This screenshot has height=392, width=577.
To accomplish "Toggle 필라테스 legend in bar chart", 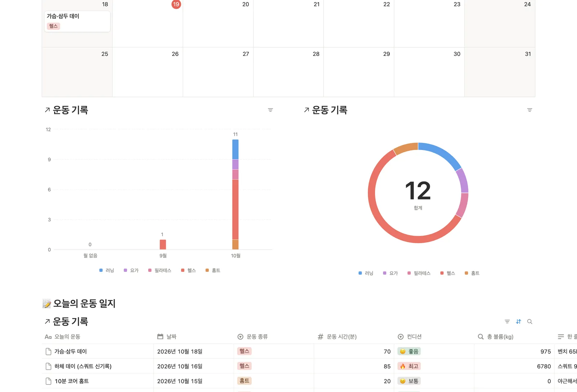I will [x=160, y=270].
